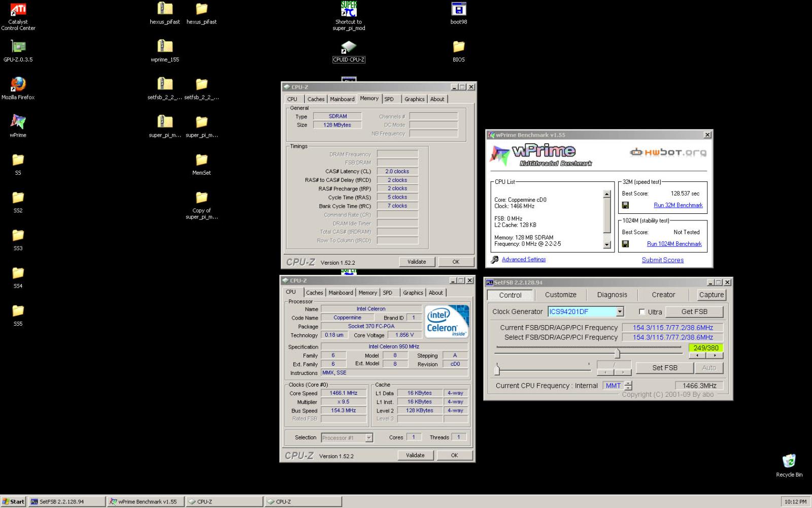Select the Customize tab in SetFSB
The height and width of the screenshot is (508, 812).
[561, 295]
